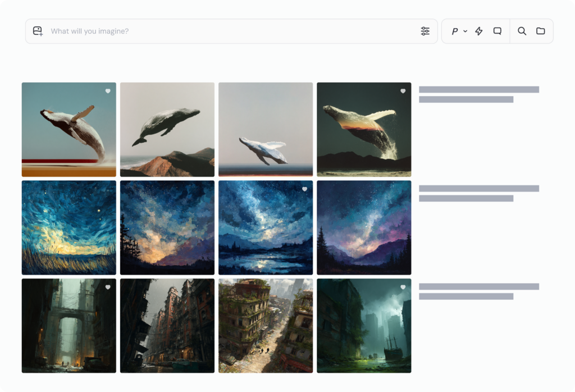This screenshot has width=575, height=392.
Task: Favorite the first breaching whale image
Action: (x=107, y=90)
